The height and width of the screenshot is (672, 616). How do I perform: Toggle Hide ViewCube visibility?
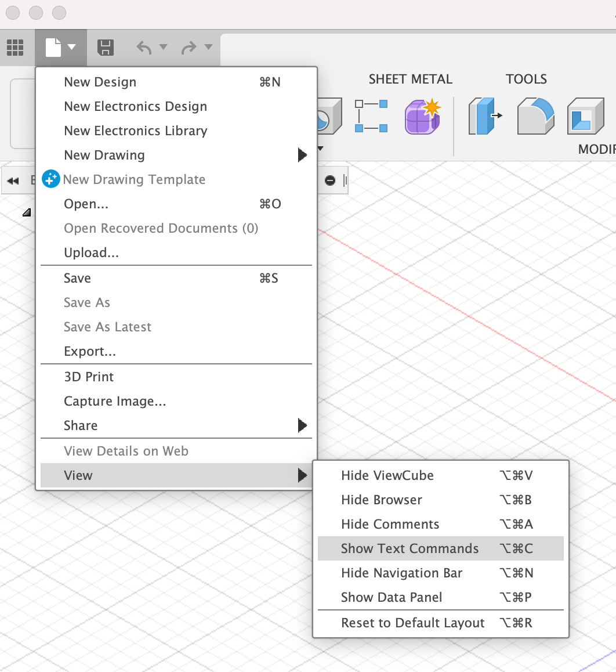coord(387,475)
